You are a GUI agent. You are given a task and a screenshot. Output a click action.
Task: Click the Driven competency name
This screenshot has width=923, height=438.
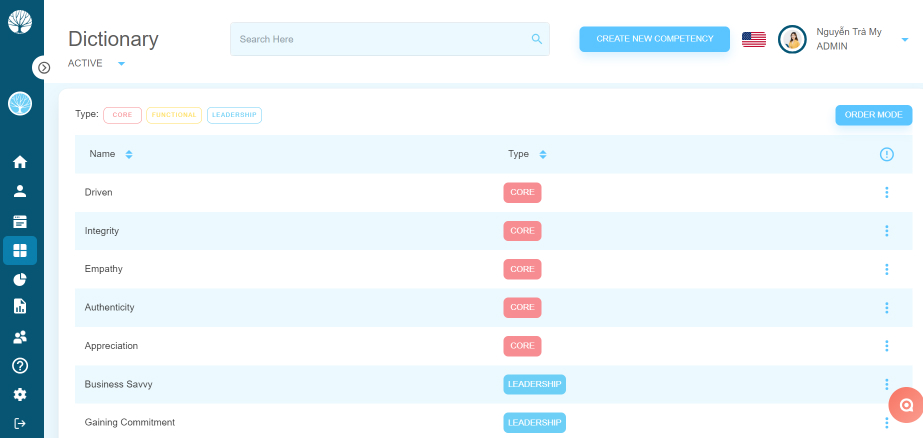pos(98,193)
